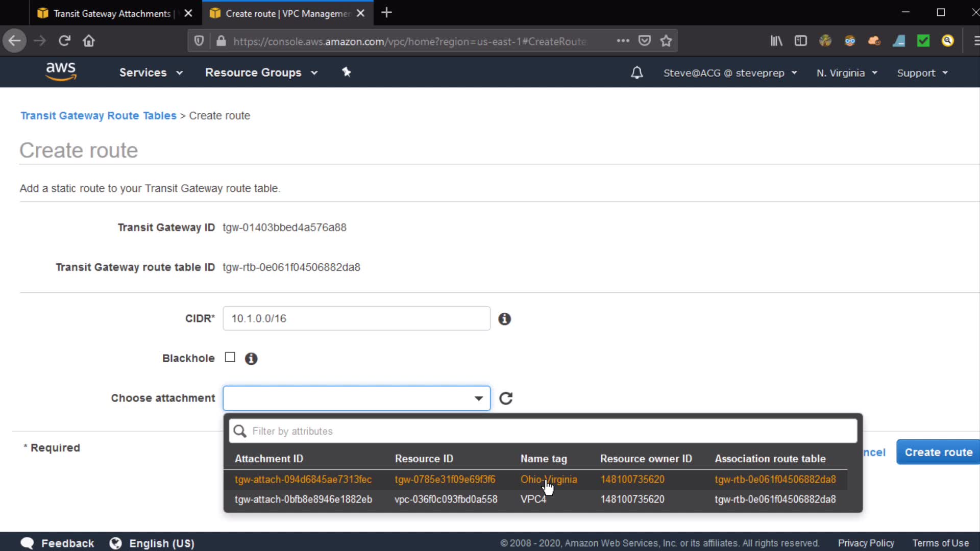Open the Services menu

coord(151,72)
